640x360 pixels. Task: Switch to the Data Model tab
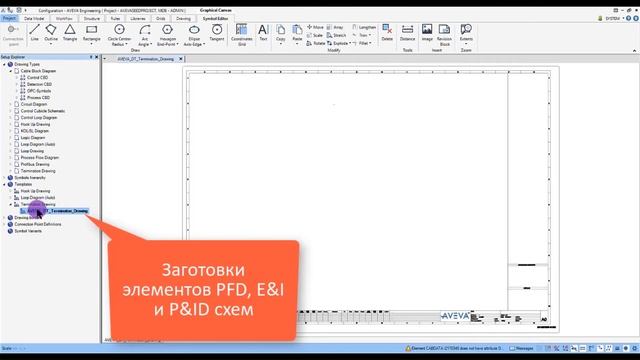(34, 19)
